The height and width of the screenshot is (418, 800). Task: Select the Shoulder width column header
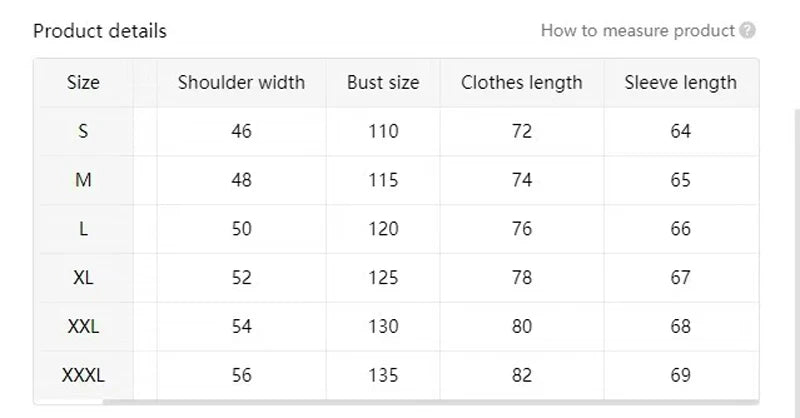point(241,83)
